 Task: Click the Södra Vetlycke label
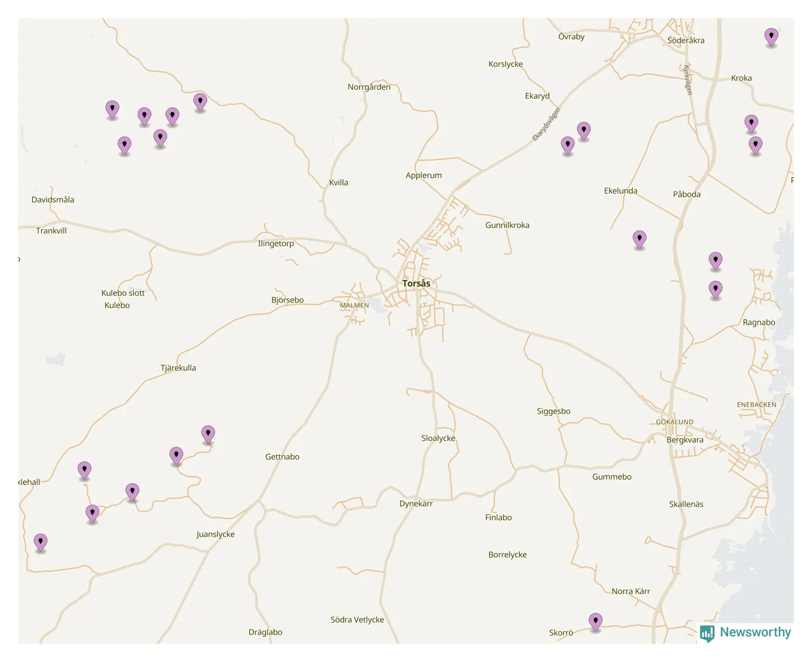point(357,620)
